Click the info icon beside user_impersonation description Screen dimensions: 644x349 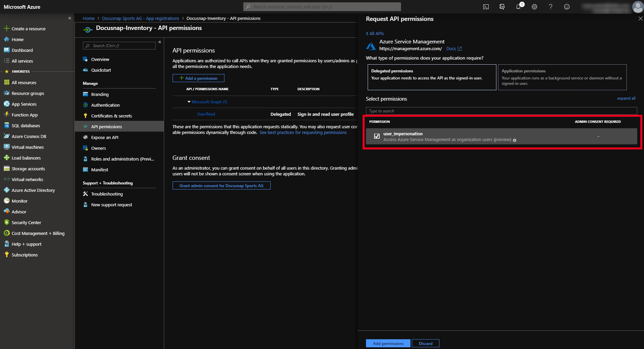click(x=515, y=140)
